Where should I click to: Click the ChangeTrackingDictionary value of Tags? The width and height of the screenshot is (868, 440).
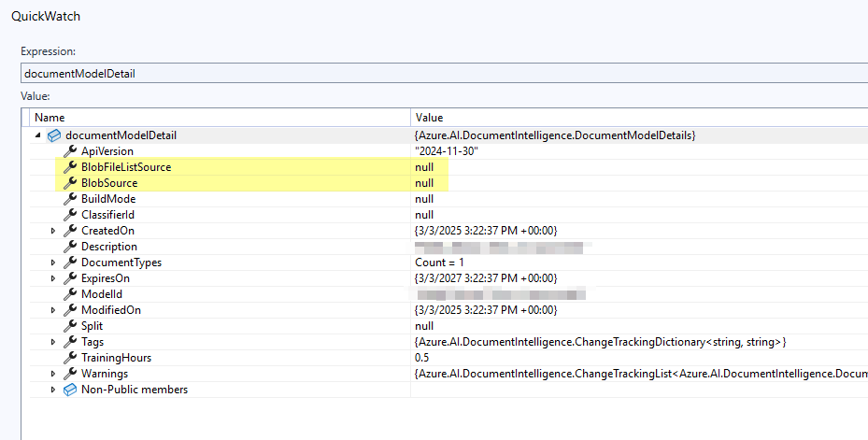point(600,342)
